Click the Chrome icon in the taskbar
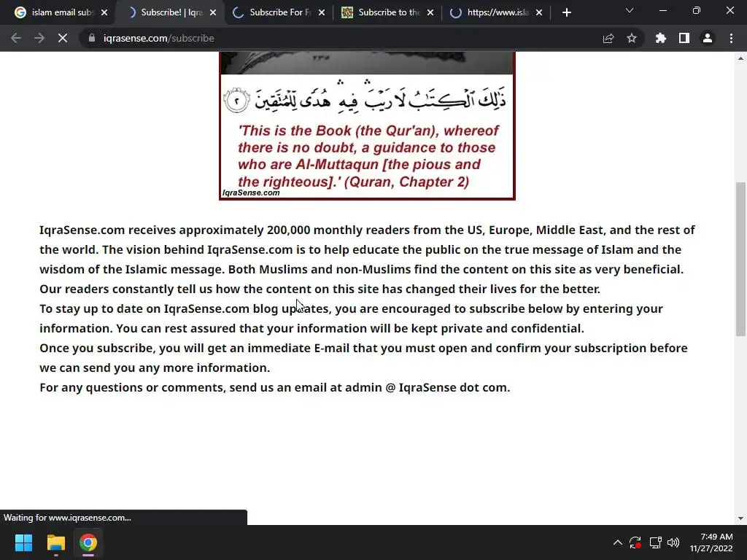This screenshot has width=747, height=560. (88, 542)
